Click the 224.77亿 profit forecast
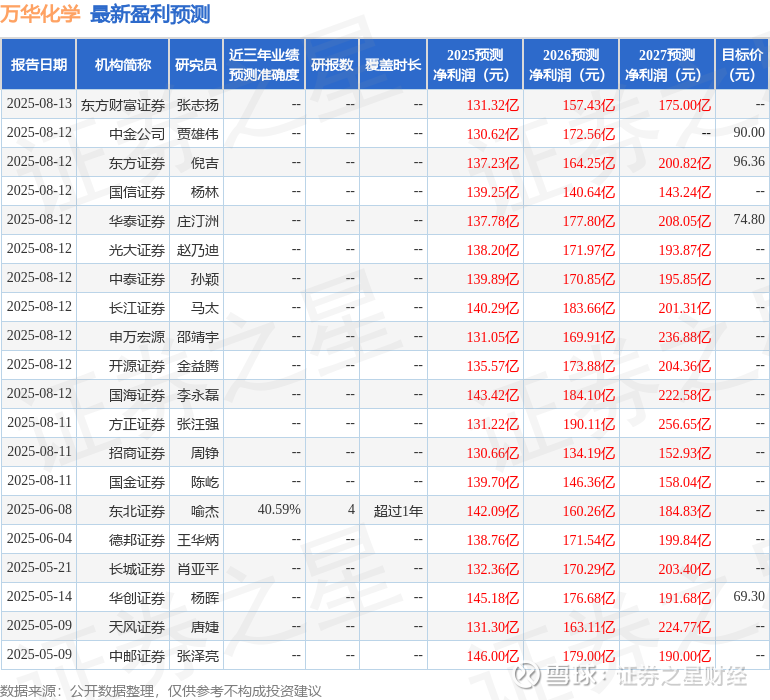 [685, 627]
